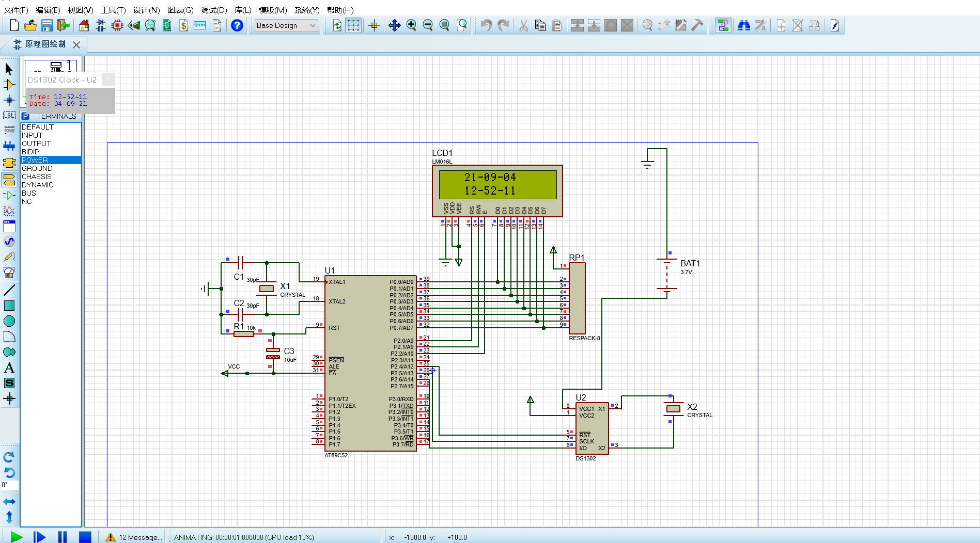Image resolution: width=980 pixels, height=543 pixels.
Task: Zoom to view entire sheet
Action: point(444,25)
